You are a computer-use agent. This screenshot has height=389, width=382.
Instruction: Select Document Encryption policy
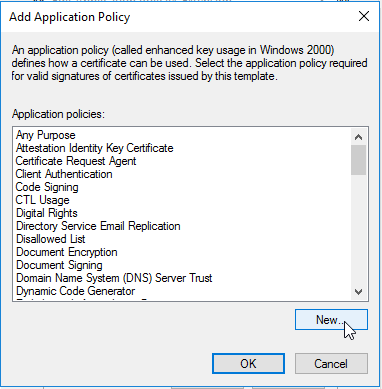[x=67, y=252]
